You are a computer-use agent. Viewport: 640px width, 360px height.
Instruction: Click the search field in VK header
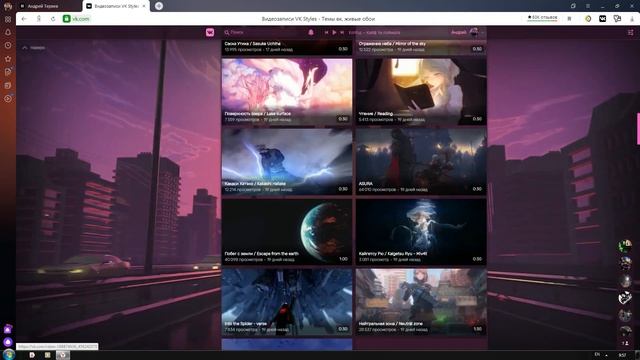click(x=263, y=32)
